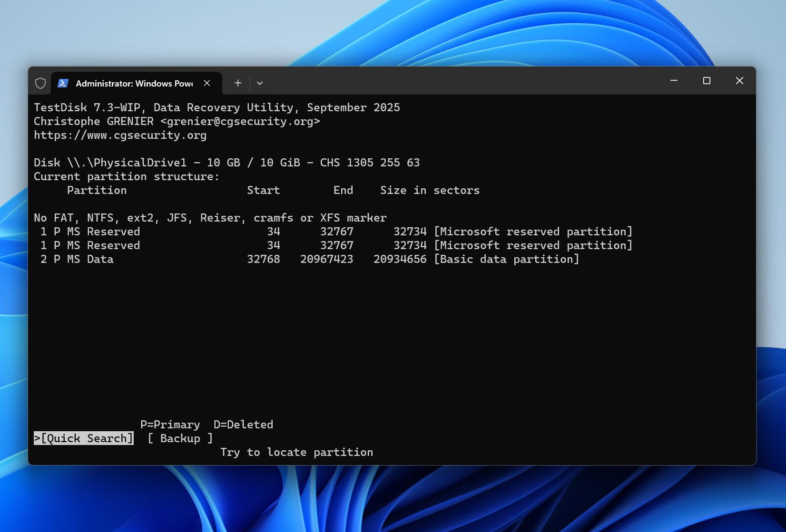This screenshot has height=532, width=786.
Task: Click the start sector value 32768
Action: coord(264,259)
